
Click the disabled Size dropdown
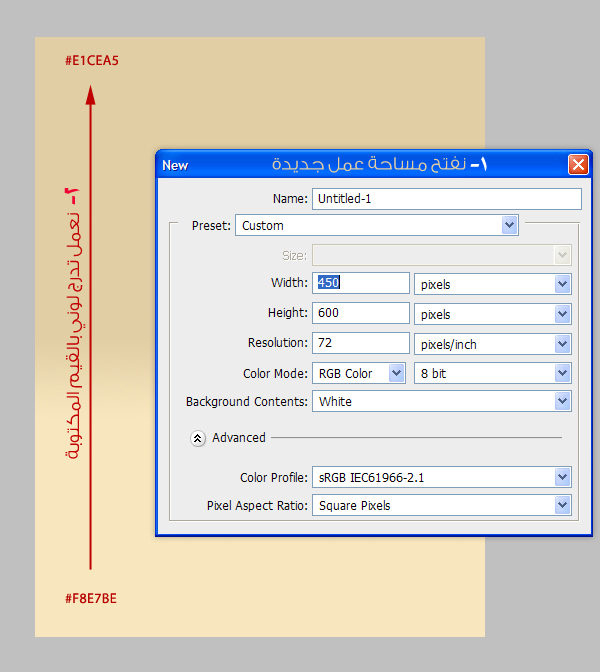click(x=441, y=255)
